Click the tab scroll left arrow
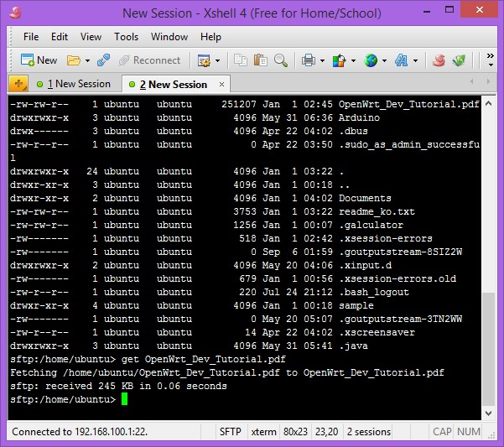504x447 pixels. click(x=471, y=81)
